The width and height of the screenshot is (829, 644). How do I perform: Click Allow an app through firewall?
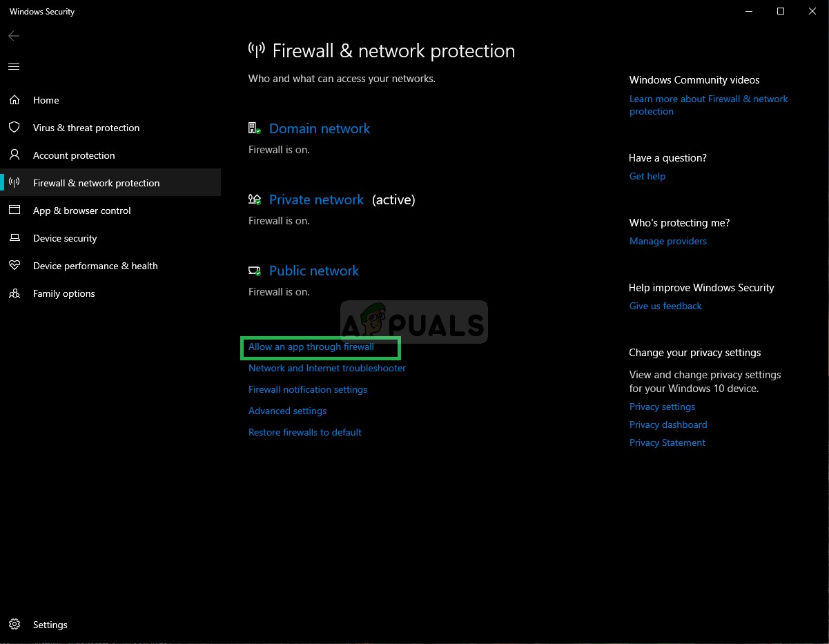pyautogui.click(x=311, y=347)
